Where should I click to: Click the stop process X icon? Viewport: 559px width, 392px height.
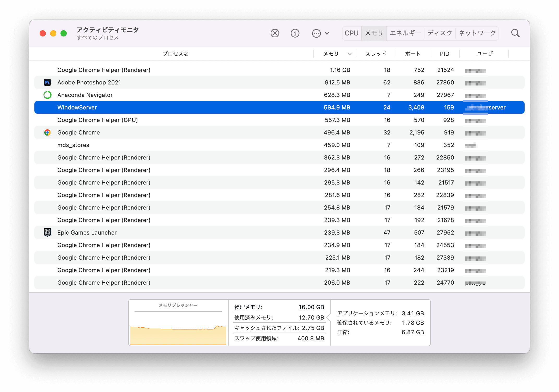(x=275, y=33)
